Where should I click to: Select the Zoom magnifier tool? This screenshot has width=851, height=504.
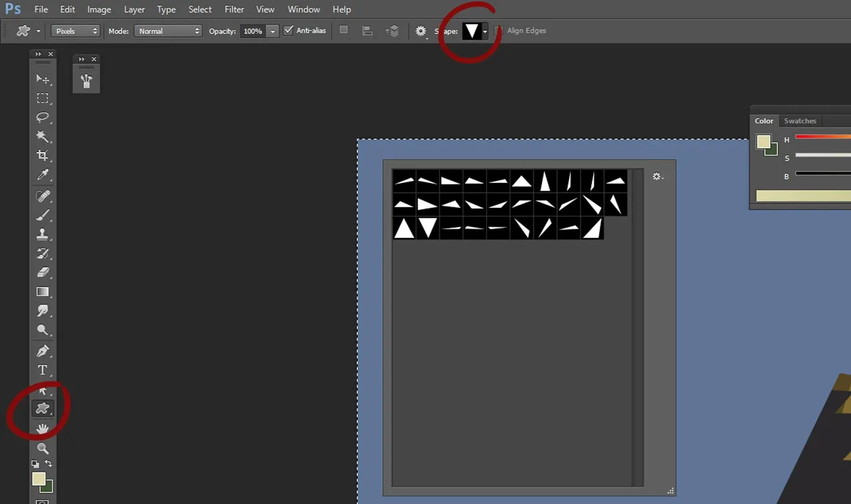pos(43,449)
